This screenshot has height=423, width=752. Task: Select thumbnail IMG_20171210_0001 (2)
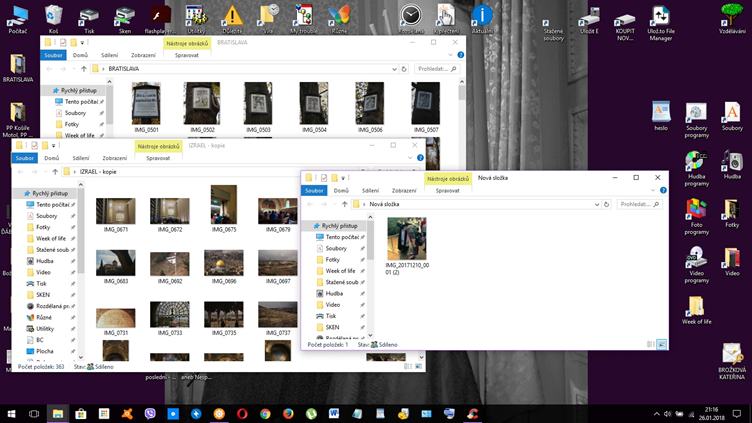(407, 246)
